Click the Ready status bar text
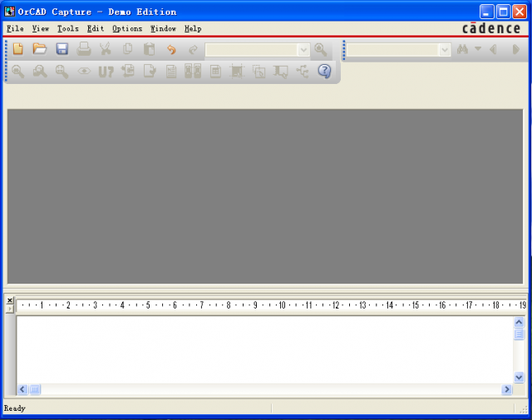Image resolution: width=532 pixels, height=420 pixels. pos(15,408)
